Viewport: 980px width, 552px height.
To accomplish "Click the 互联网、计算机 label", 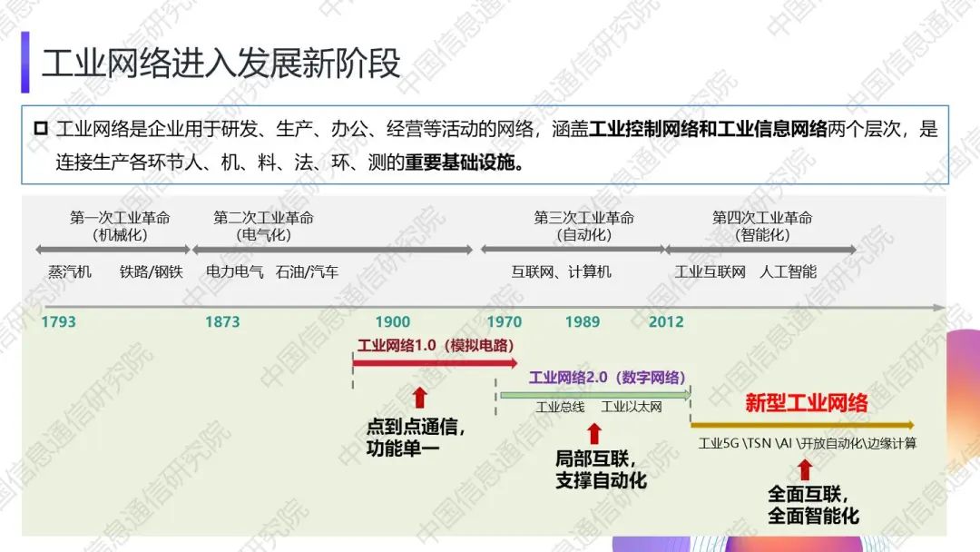I will (561, 271).
